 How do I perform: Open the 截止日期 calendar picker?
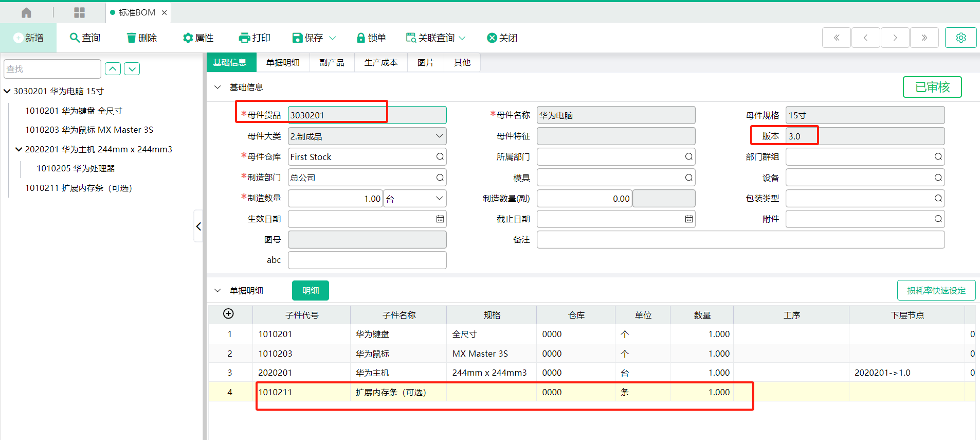coord(689,219)
